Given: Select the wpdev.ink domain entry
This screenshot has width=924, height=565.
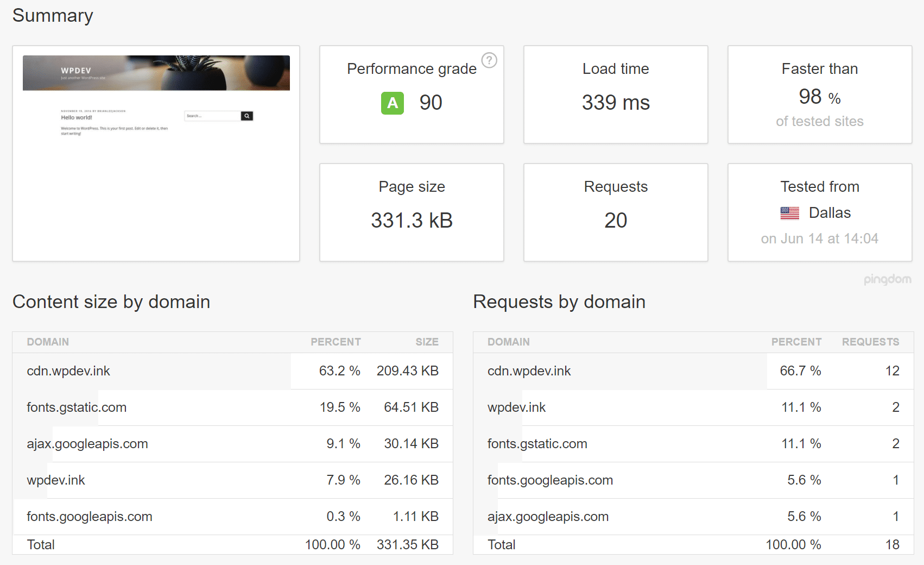Looking at the screenshot, I should [x=55, y=480].
